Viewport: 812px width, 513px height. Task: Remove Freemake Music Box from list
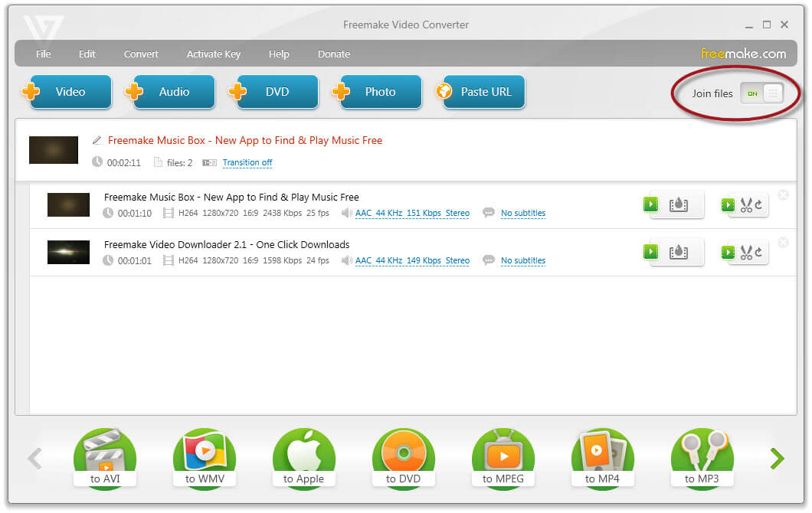783,194
